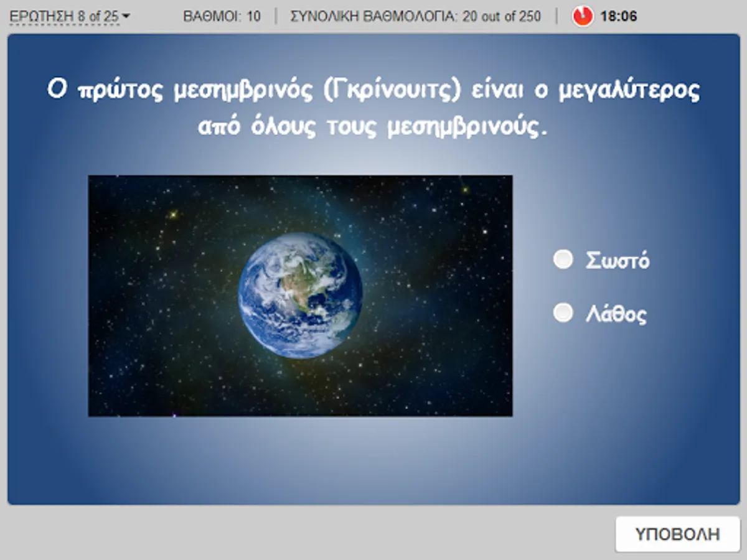Click the question text about Γκρίνουιτς

(374, 108)
